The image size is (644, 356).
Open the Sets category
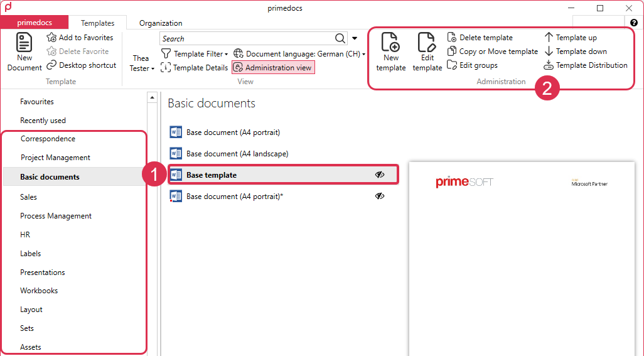[x=27, y=328]
